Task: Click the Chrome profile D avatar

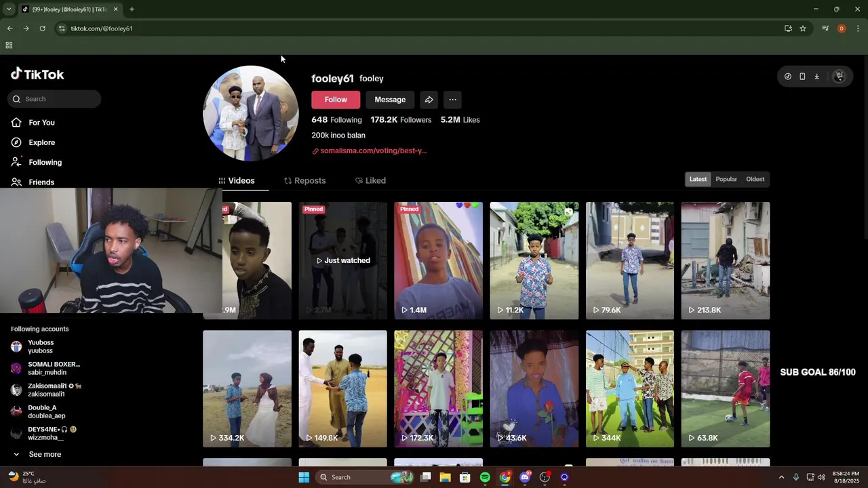Action: tap(842, 28)
